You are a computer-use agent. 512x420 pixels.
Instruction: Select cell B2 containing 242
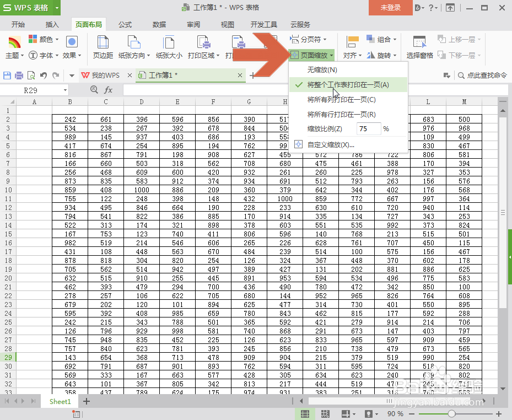point(70,119)
